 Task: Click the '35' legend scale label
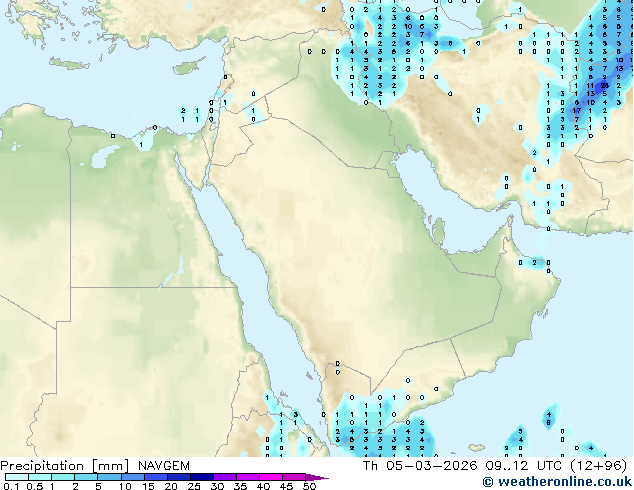(x=240, y=486)
